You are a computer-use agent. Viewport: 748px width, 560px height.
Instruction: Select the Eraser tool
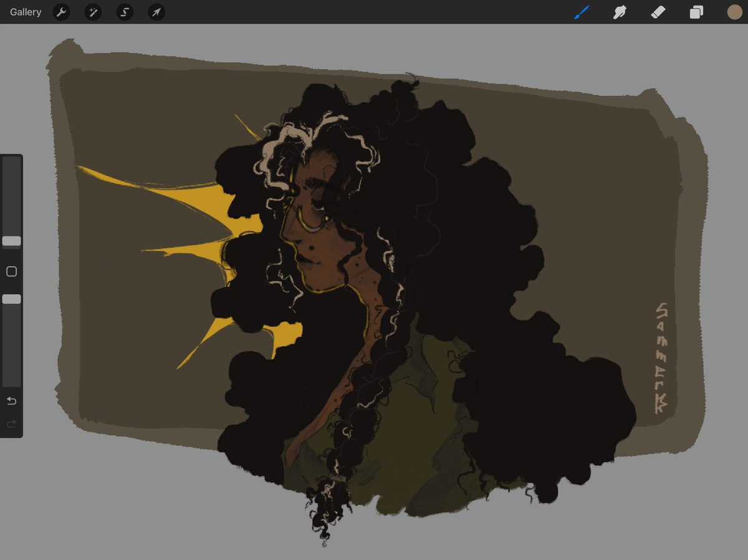[x=658, y=12]
